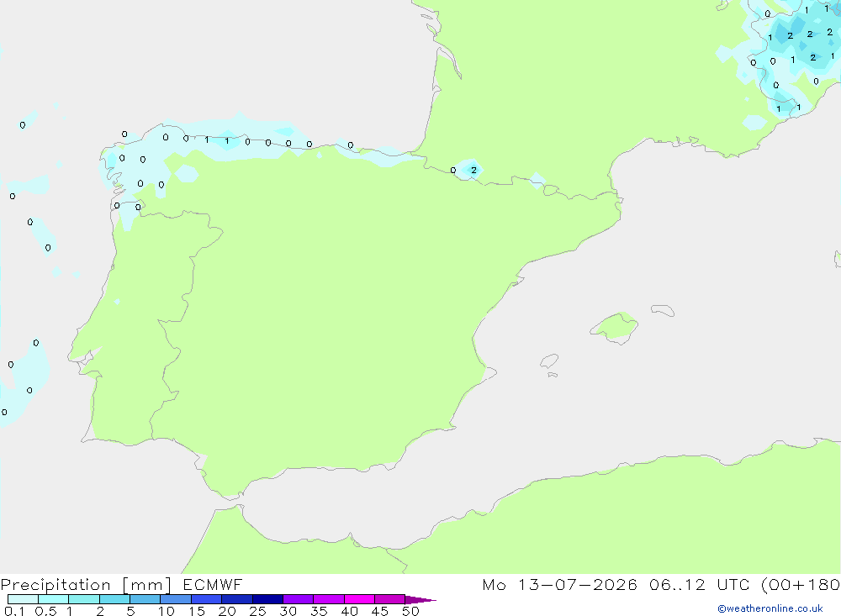Select the 0.5–1 mm legend color swatch
This screenshot has height=616, width=841.
point(53,599)
